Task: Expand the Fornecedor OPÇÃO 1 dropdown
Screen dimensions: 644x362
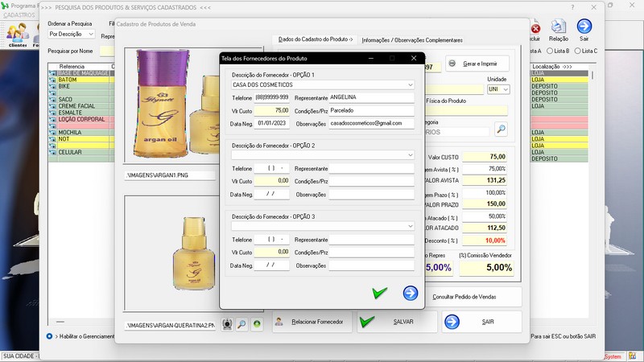Action: point(410,84)
